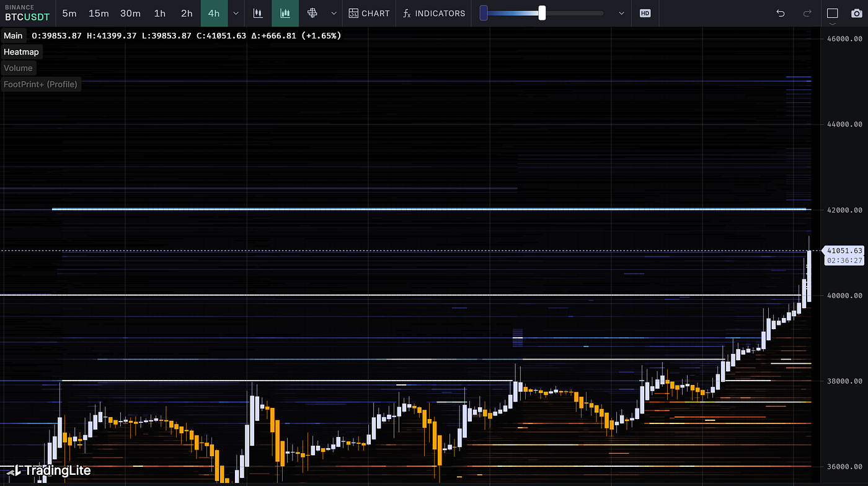Click the 42000.00 price axis label
Viewport: 868px width, 486px height.
(844, 210)
